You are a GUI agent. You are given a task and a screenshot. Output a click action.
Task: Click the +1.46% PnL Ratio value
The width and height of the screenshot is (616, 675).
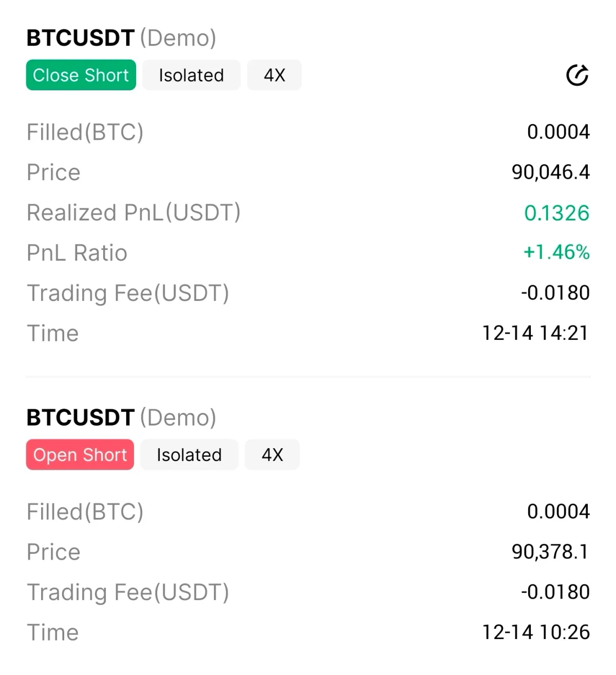pos(556,253)
